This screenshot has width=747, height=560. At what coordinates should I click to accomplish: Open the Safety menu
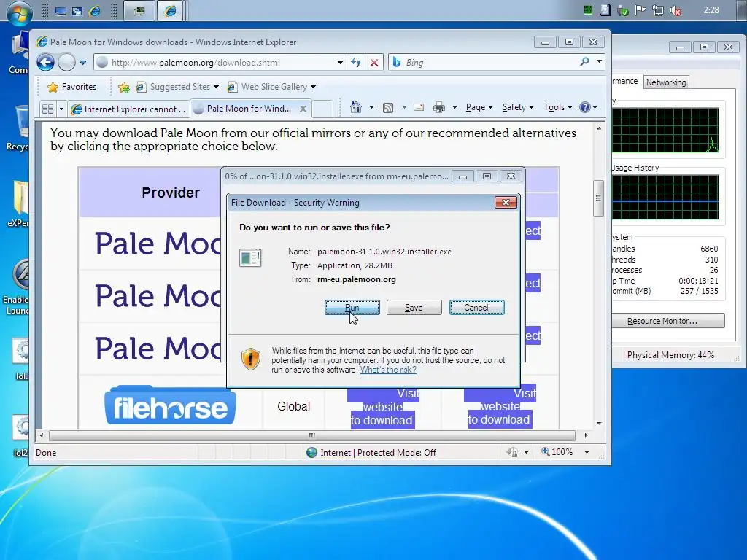(518, 107)
